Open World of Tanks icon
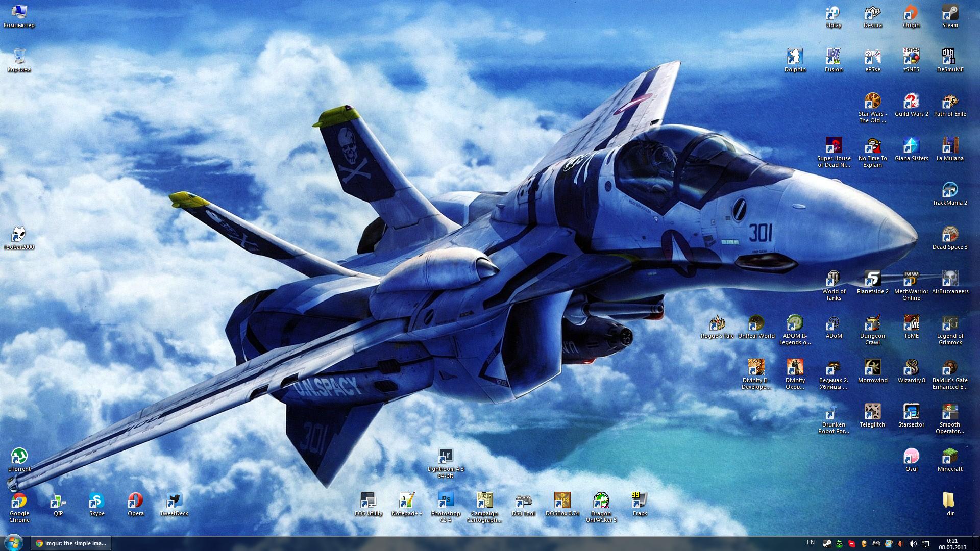980x551 pixels. (x=834, y=280)
